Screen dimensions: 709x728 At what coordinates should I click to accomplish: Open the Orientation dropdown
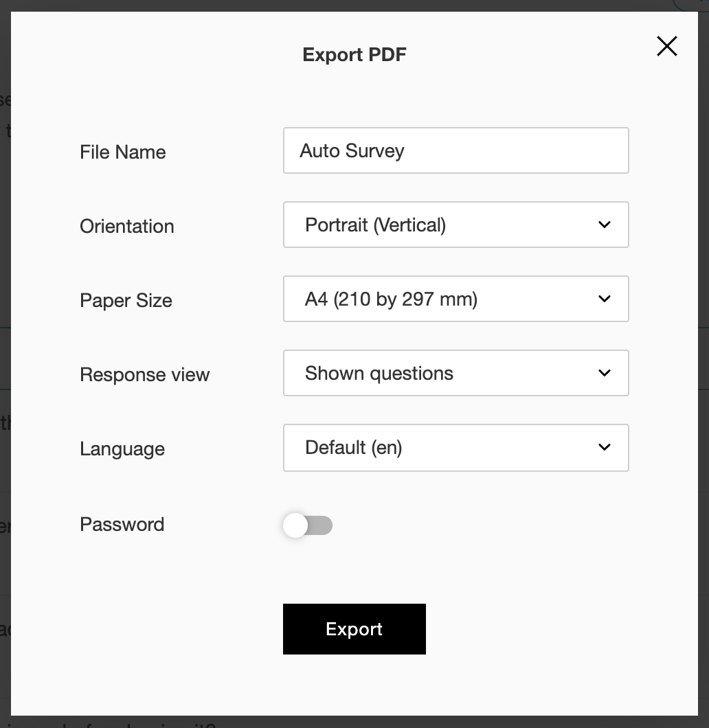[455, 225]
